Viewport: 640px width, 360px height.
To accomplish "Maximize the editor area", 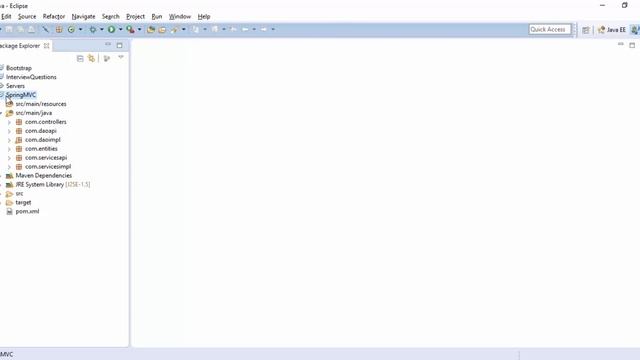I will [632, 45].
